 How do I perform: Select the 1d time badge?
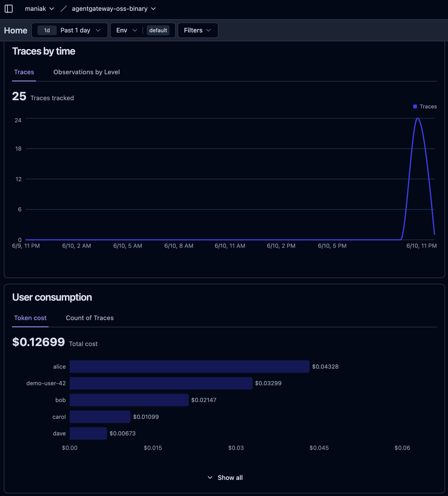[47, 30]
